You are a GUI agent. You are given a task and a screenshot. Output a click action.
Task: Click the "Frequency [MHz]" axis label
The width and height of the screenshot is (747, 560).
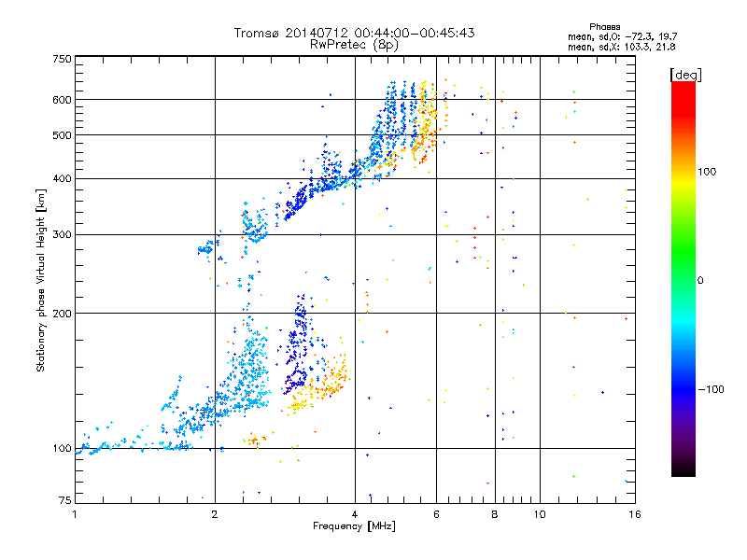[354, 526]
